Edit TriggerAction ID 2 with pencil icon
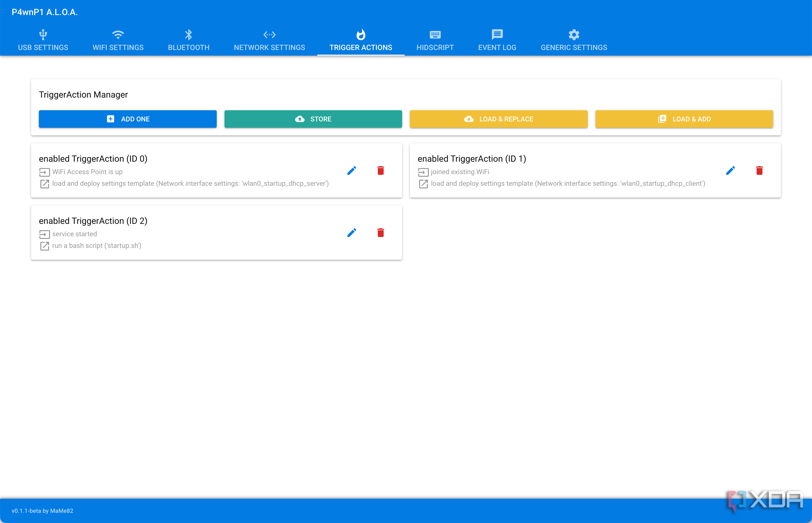Screen dimensions: 812x523 (x=352, y=233)
